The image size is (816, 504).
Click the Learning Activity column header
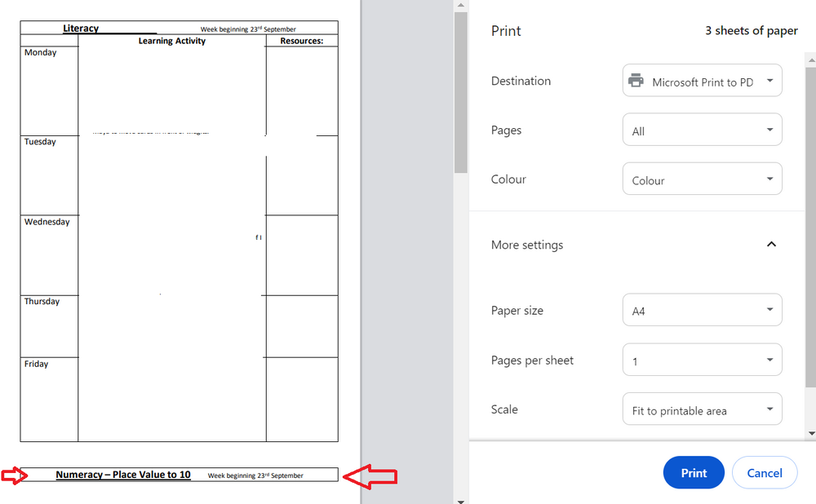[x=171, y=41]
